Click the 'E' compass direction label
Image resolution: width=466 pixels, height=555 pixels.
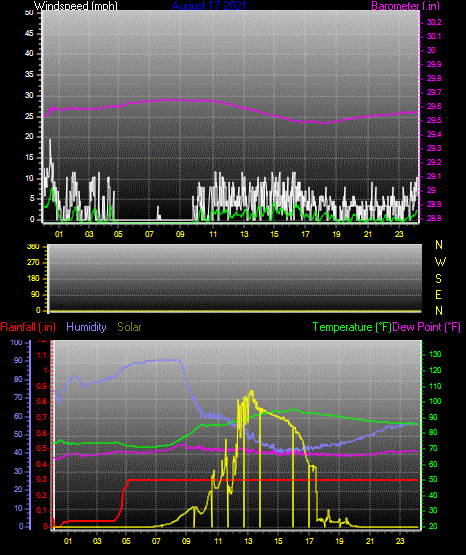click(x=438, y=295)
